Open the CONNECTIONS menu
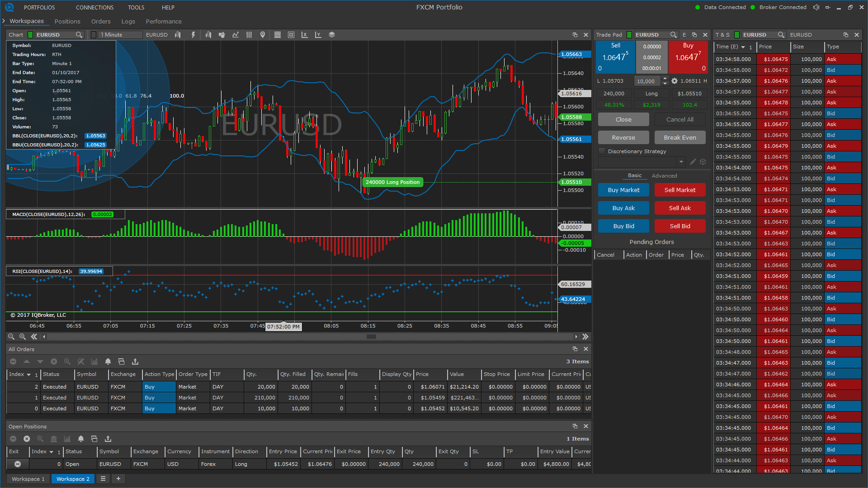 click(95, 7)
